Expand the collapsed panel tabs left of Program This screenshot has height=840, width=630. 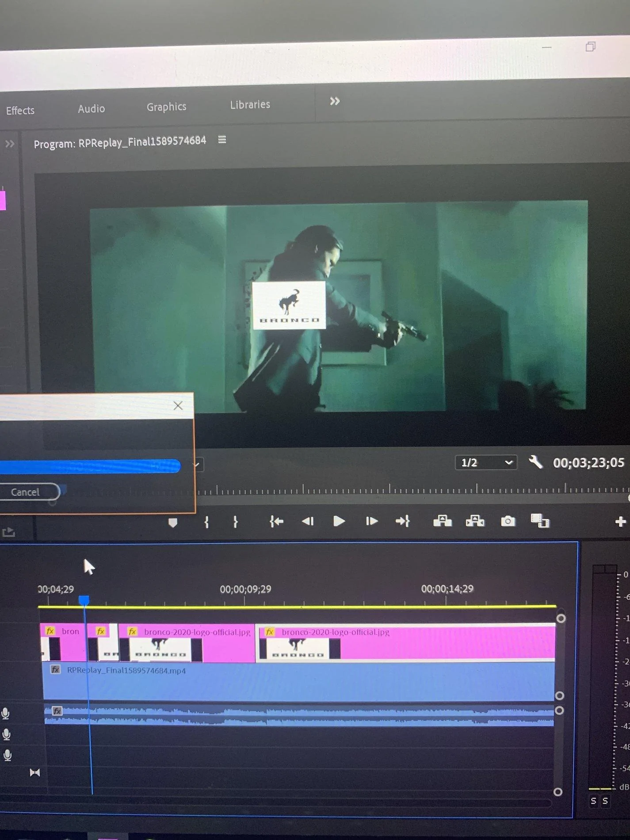click(10, 144)
